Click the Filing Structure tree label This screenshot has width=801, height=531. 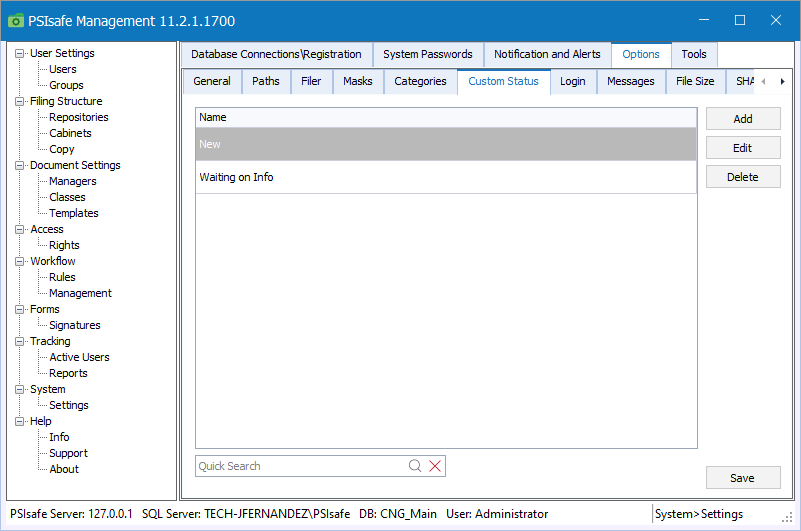tap(66, 101)
